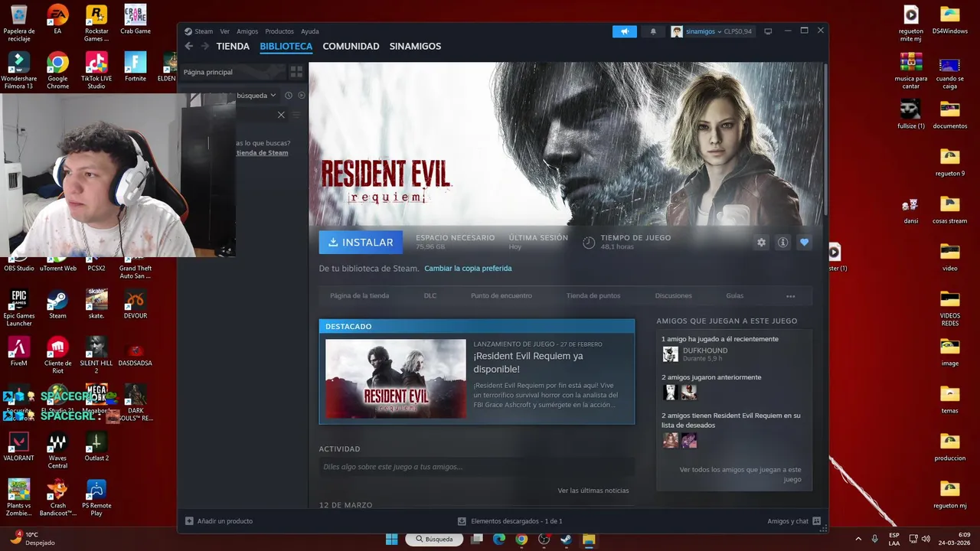Open the Epic Games Launcher desktop icon
This screenshot has width=980, height=551.
click(19, 308)
